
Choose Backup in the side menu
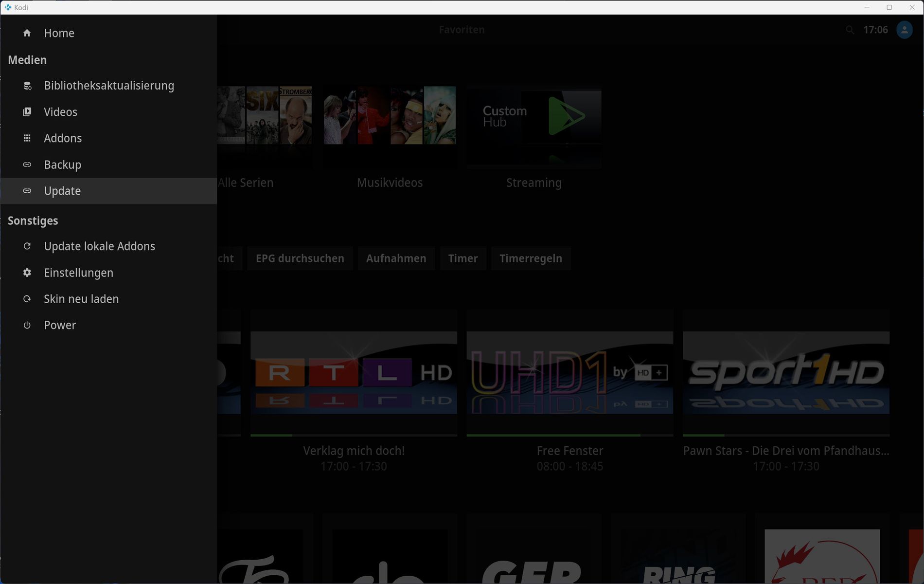pyautogui.click(x=108, y=164)
